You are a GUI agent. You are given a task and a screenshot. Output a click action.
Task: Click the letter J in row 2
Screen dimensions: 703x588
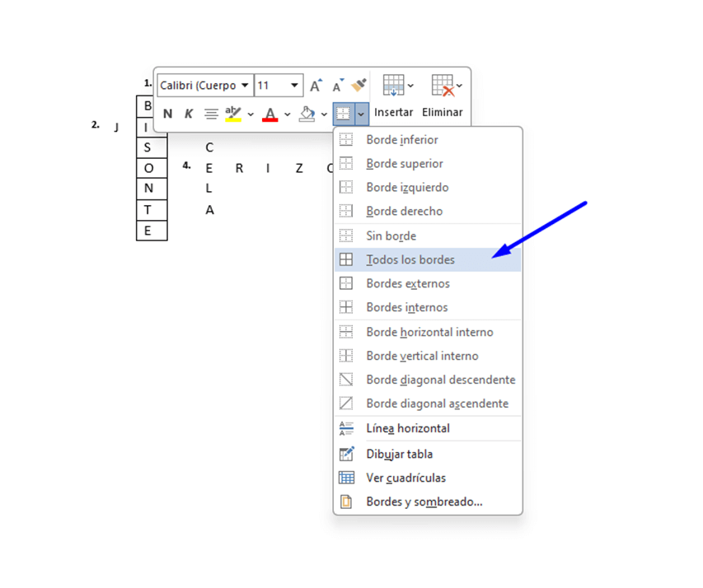(x=116, y=127)
